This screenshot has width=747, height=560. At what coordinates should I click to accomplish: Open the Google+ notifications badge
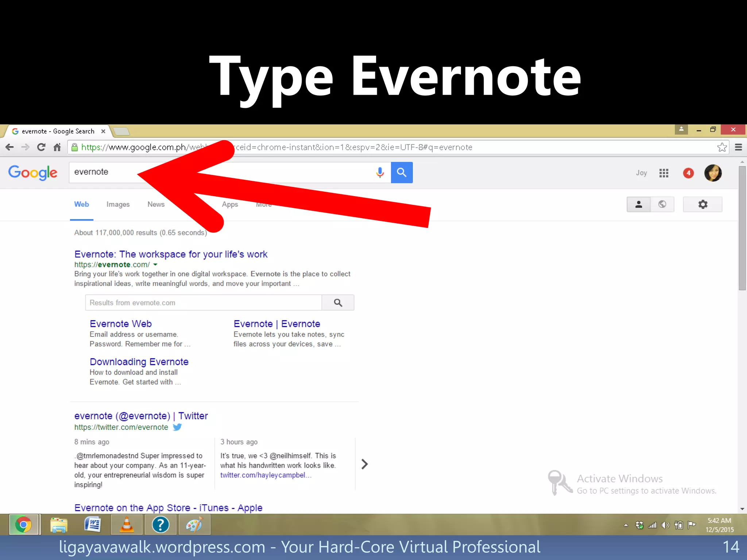click(x=688, y=173)
